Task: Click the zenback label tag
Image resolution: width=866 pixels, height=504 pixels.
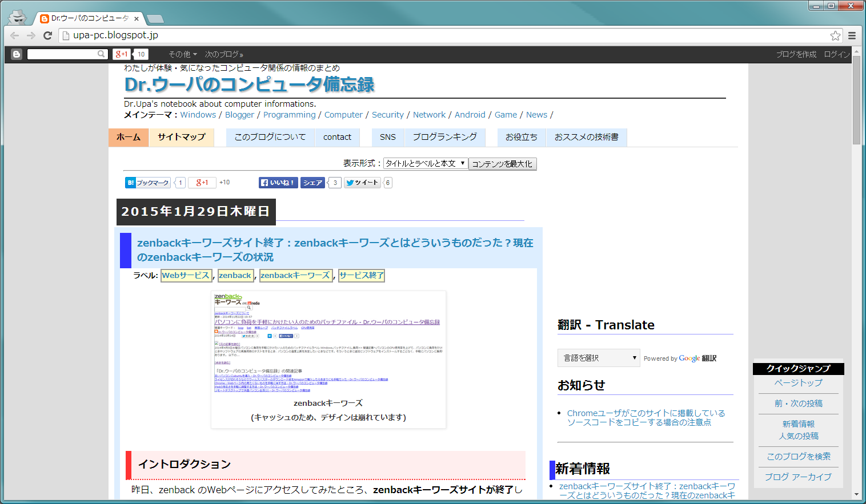Action: click(x=235, y=275)
